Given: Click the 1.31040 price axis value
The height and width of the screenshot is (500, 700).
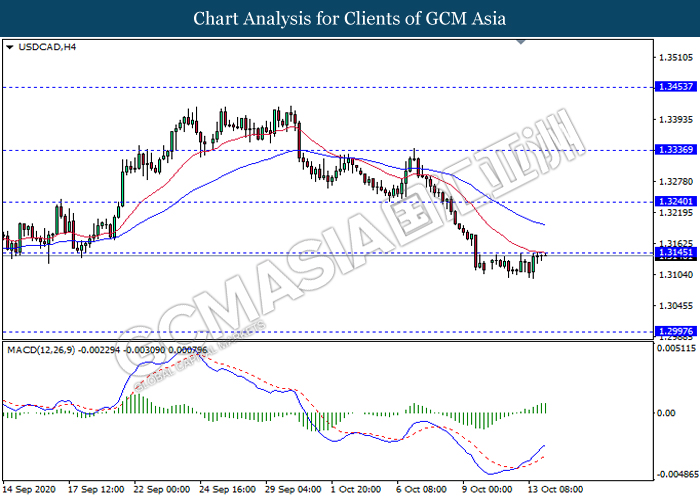Looking at the screenshot, I should pos(676,275).
